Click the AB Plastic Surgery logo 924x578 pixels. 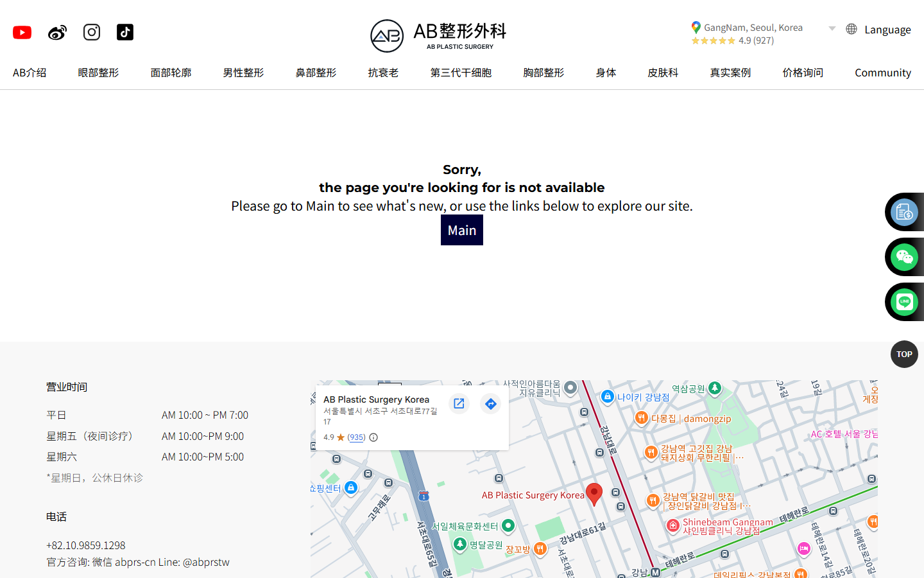pyautogui.click(x=438, y=35)
